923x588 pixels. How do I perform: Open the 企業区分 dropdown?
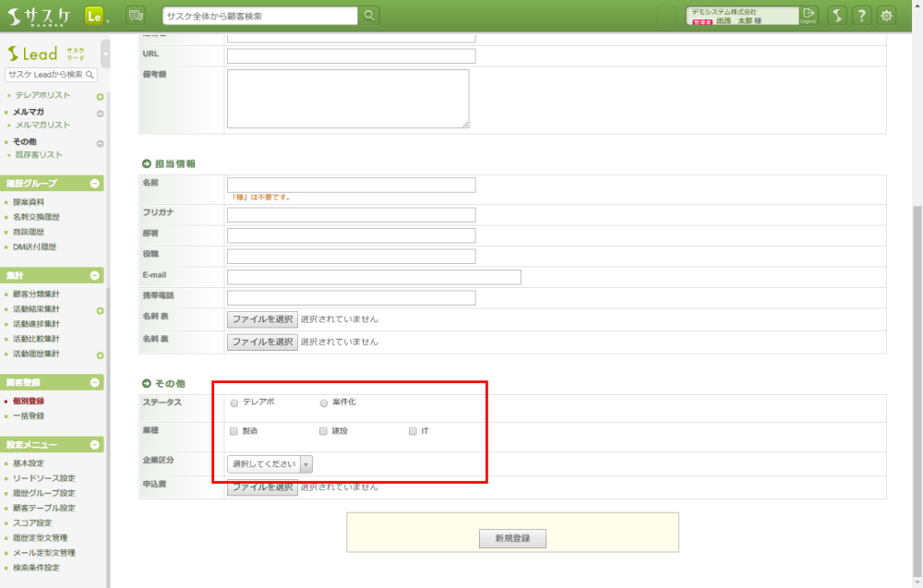270,463
